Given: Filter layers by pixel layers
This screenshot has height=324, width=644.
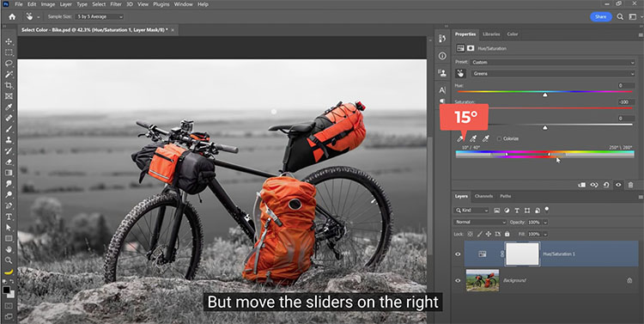Looking at the screenshot, I should point(497,211).
